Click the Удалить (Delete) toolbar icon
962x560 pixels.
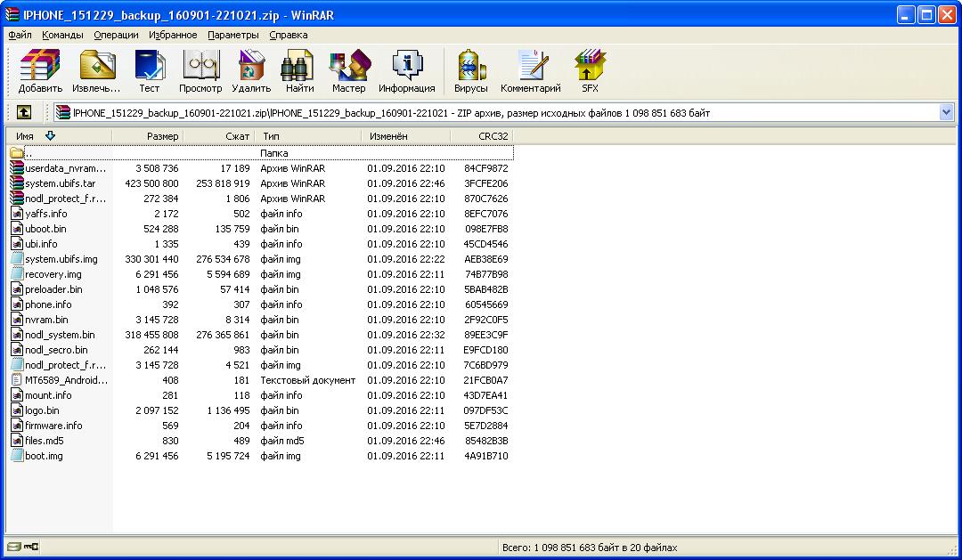[x=251, y=71]
